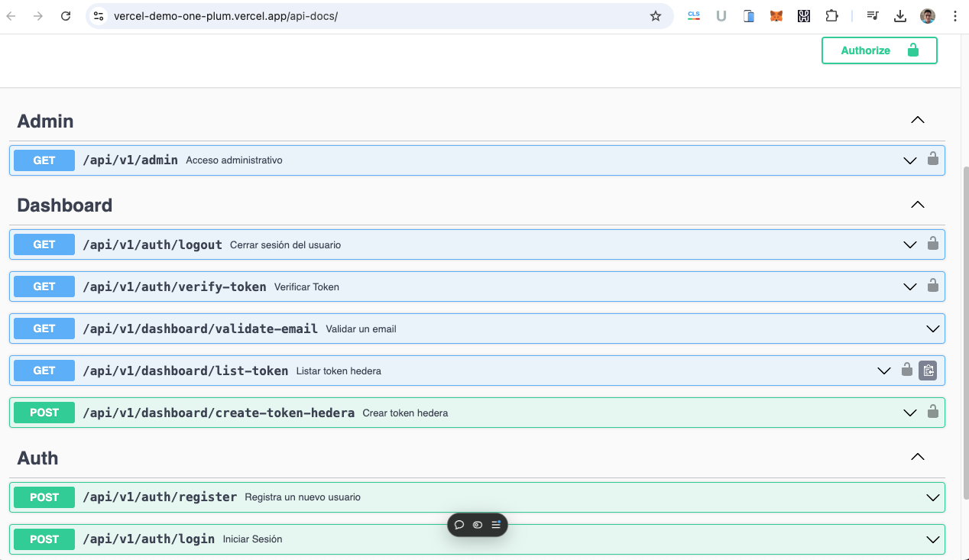Open the Chrome three-dot menu

pos(955,16)
